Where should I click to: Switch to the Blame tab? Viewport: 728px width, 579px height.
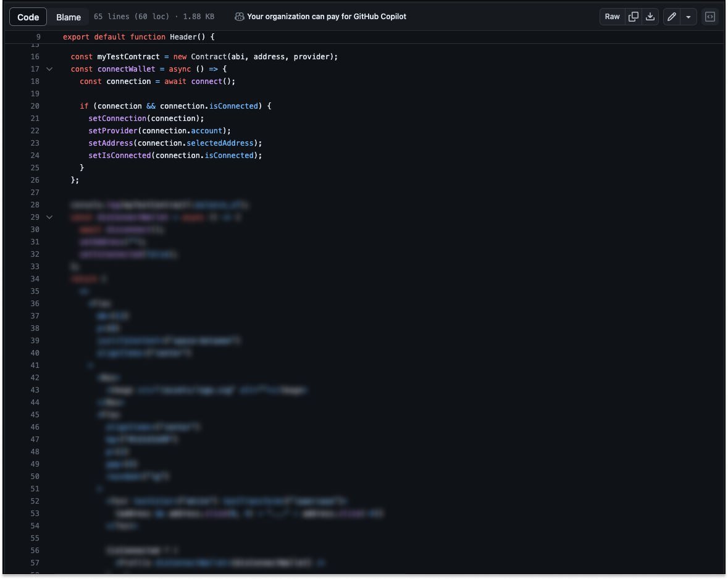pyautogui.click(x=69, y=17)
